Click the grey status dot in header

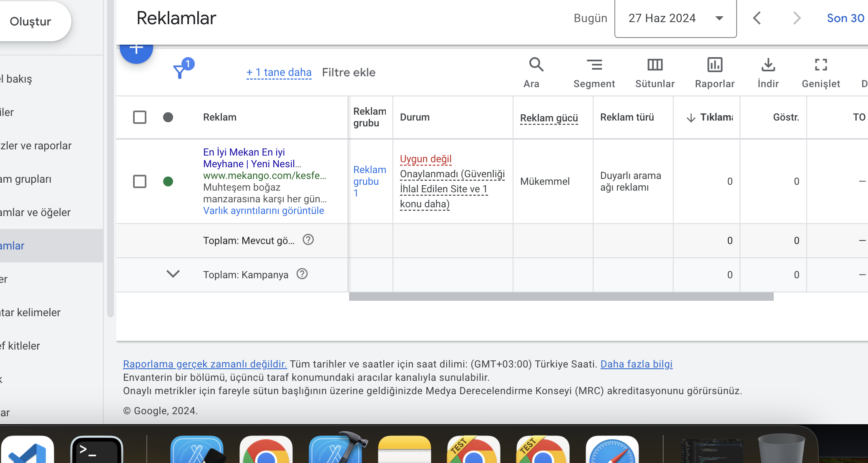[x=168, y=117]
